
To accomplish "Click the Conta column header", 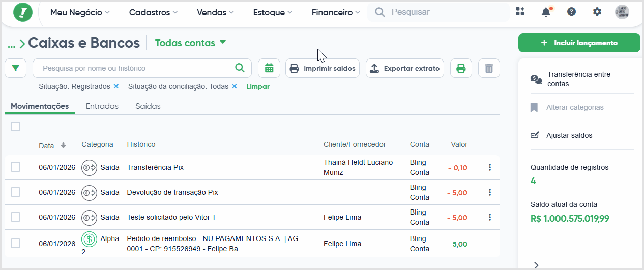I will click(x=420, y=145).
